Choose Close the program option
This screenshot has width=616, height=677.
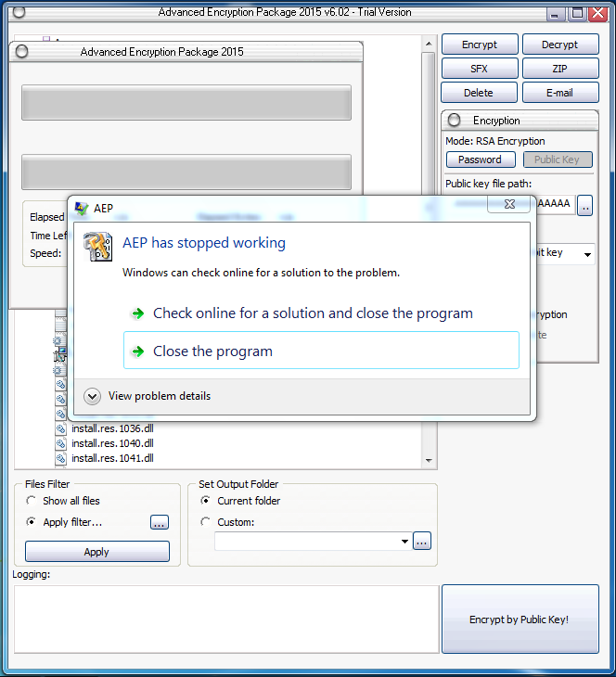coord(321,351)
